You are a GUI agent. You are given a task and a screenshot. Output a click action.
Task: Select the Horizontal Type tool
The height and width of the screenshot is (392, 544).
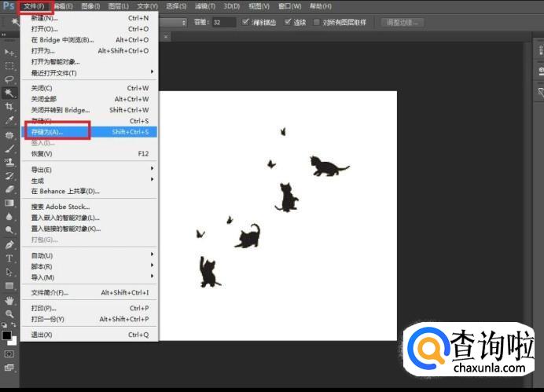coord(9,258)
